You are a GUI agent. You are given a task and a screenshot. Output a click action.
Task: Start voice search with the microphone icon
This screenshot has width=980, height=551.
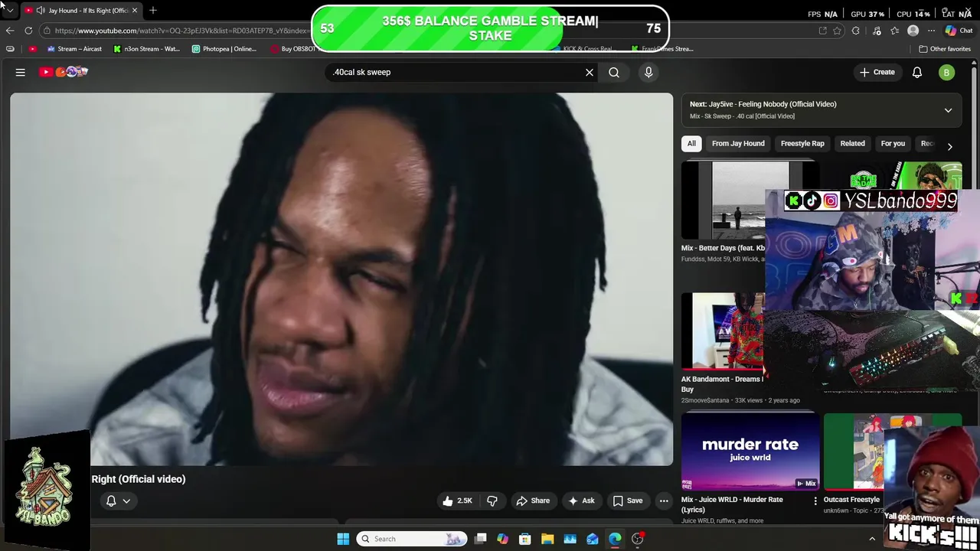[648, 72]
